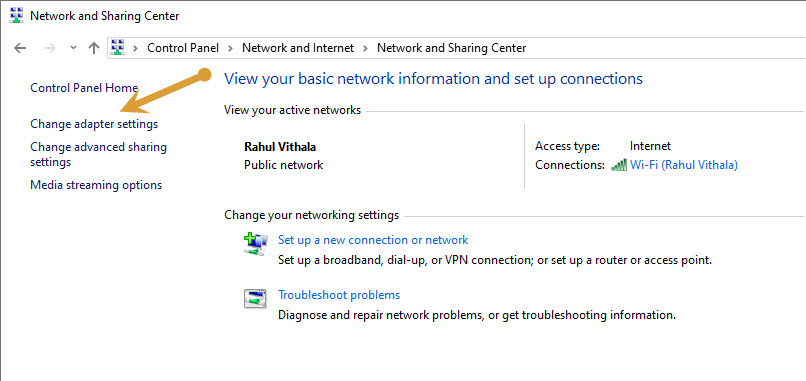The image size is (806, 381).
Task: Click the forward navigation arrow
Action: 50,48
